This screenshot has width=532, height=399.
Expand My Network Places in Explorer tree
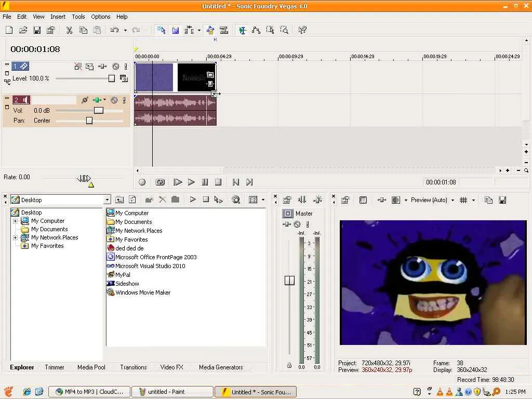coord(15,237)
